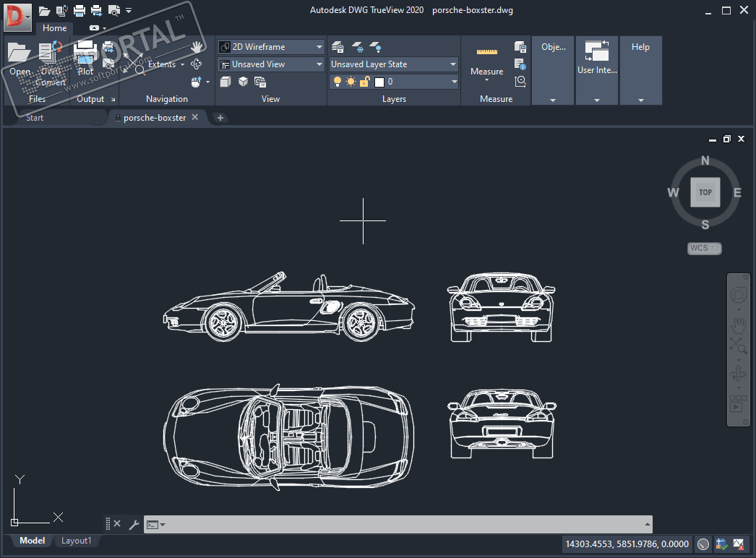Viewport: 756px width, 558px height.
Task: Click the S direction on ViewCube compass
Action: (x=705, y=225)
